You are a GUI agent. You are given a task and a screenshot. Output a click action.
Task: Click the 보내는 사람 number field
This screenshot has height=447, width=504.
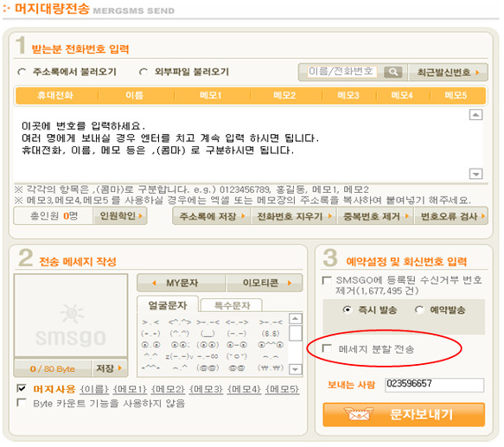[434, 385]
